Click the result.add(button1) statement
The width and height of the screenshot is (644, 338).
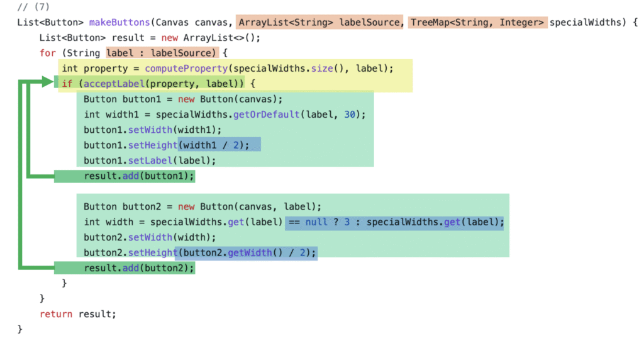tap(139, 176)
